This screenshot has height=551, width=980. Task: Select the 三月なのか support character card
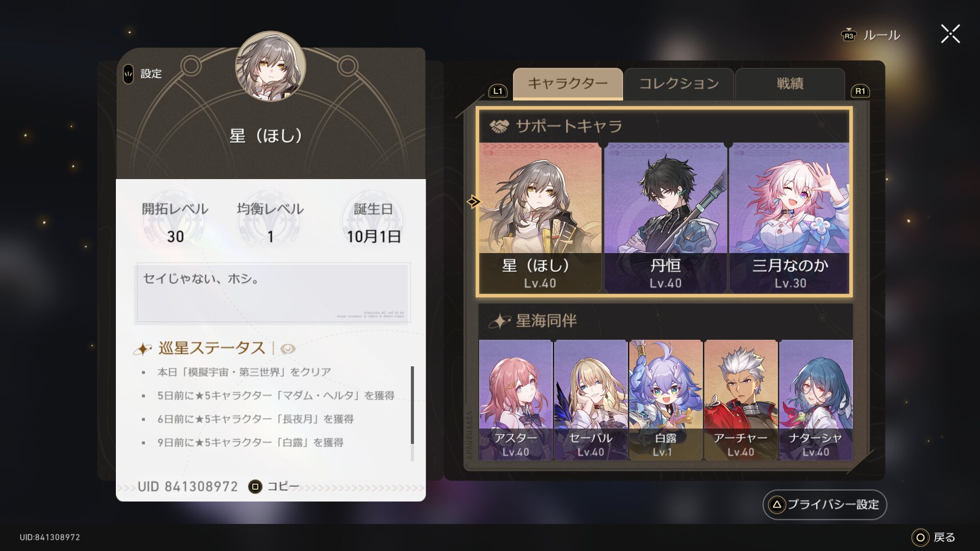point(789,218)
